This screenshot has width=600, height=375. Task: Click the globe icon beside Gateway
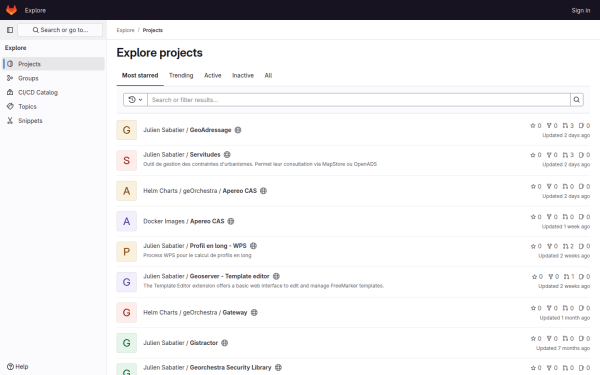[x=254, y=313]
